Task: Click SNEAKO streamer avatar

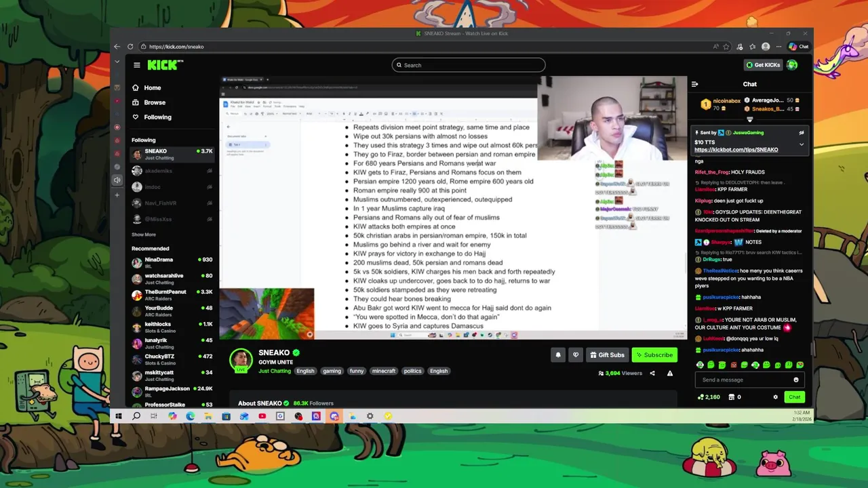Action: (x=241, y=360)
